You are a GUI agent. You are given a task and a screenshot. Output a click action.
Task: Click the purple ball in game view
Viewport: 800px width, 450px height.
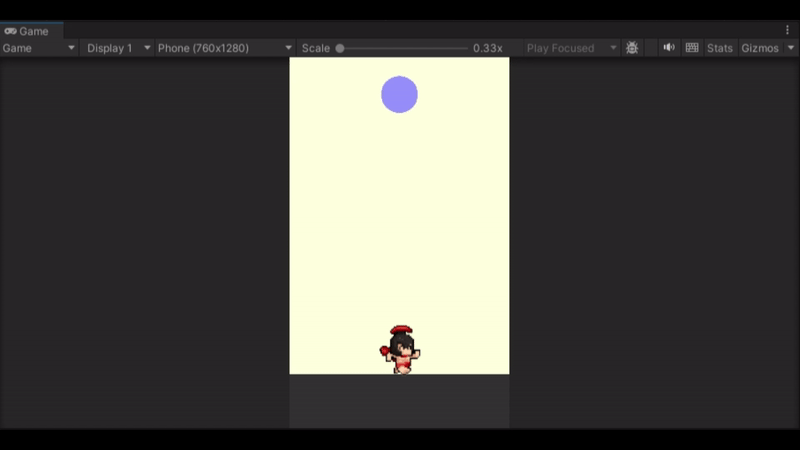399,94
